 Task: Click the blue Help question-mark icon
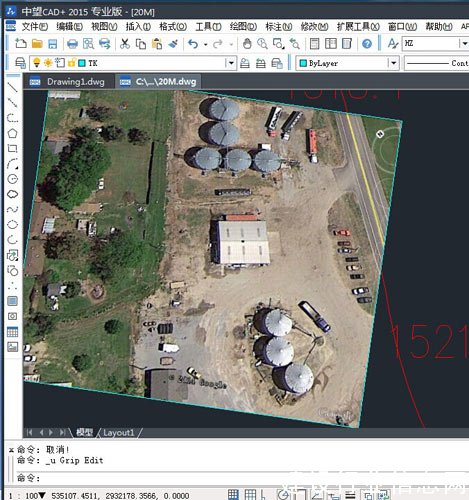[x=367, y=44]
